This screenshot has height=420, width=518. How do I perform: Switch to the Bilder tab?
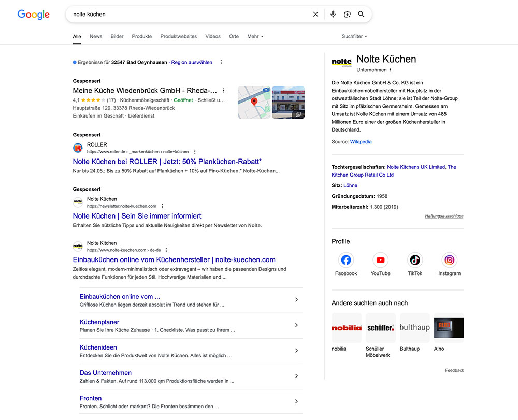[x=117, y=36]
